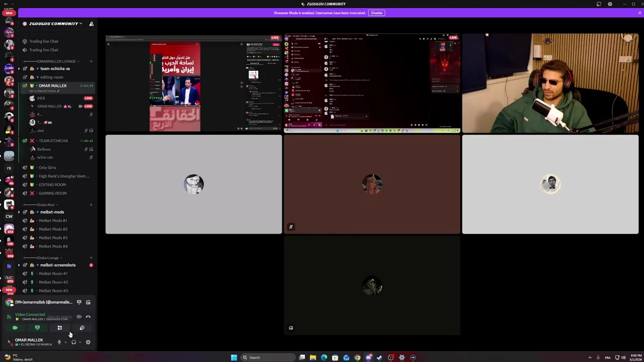Add channel to Stake Mod category
Image resolution: width=644 pixels, height=362 pixels.
click(x=91, y=205)
